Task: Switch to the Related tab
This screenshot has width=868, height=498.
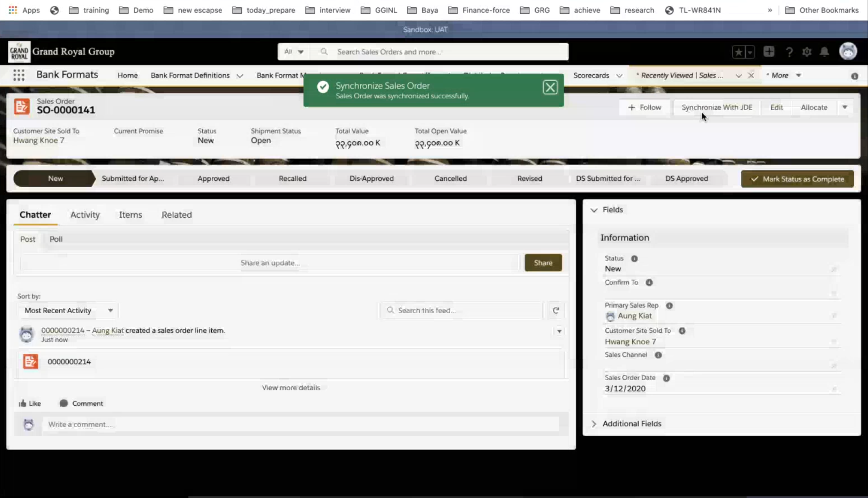Action: [x=176, y=214]
